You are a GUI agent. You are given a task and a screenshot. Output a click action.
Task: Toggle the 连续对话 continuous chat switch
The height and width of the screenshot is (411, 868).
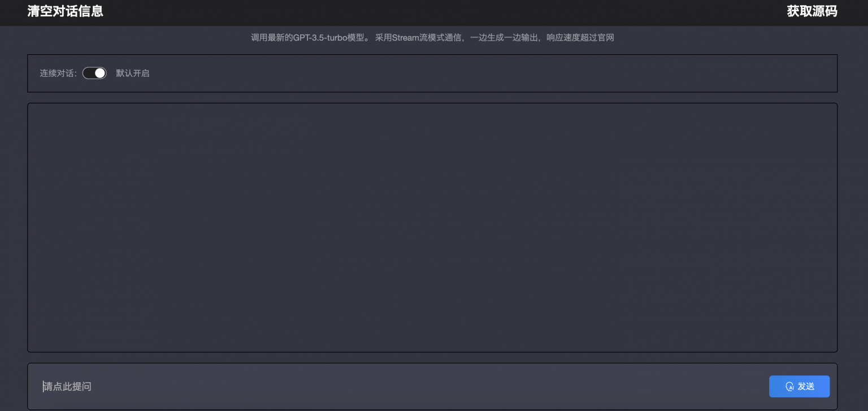(94, 73)
